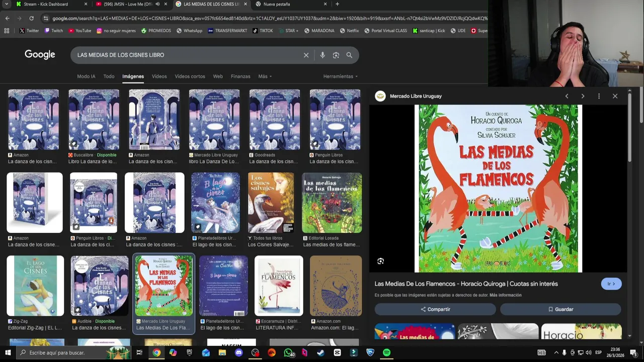Reload the current page
The image size is (644, 362).
31,18
